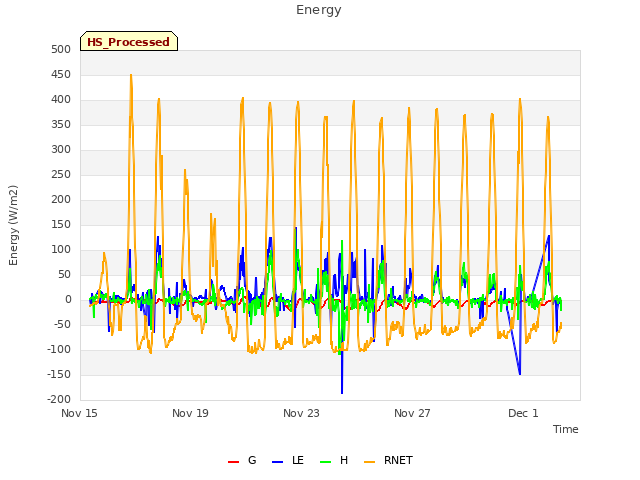Toggle the RNET series in the legend
The width and height of the screenshot is (640, 480).
(x=388, y=460)
